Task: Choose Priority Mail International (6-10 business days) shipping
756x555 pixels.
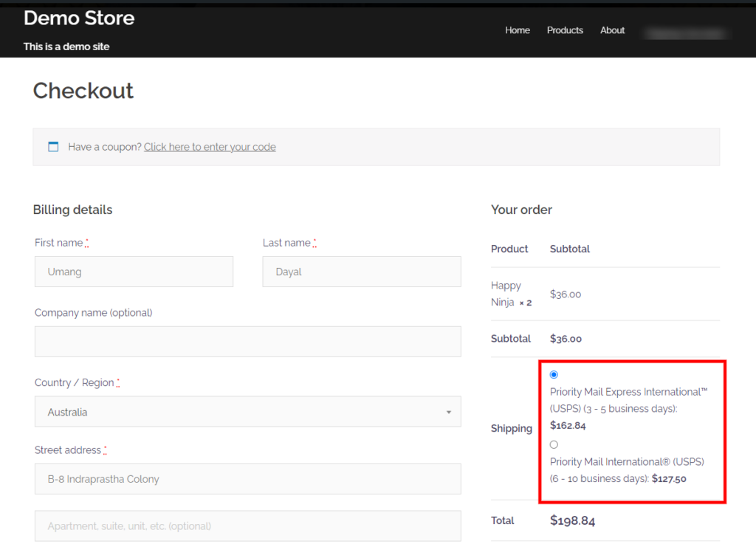Action: point(554,444)
